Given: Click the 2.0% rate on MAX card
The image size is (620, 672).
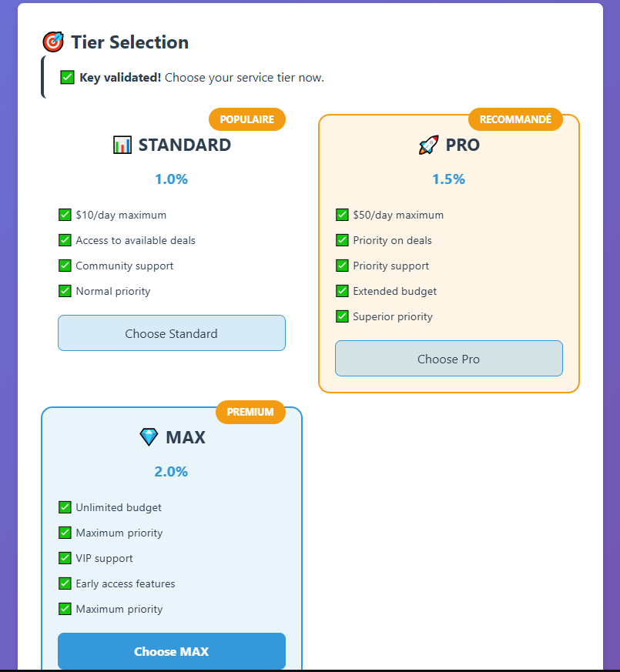Looking at the screenshot, I should (x=171, y=471).
